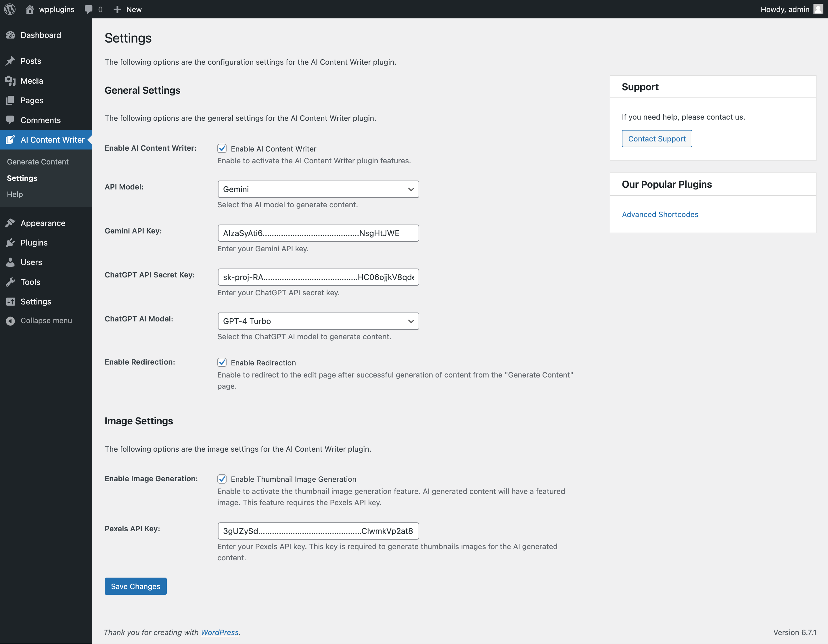Click the Media library icon

pos(11,81)
